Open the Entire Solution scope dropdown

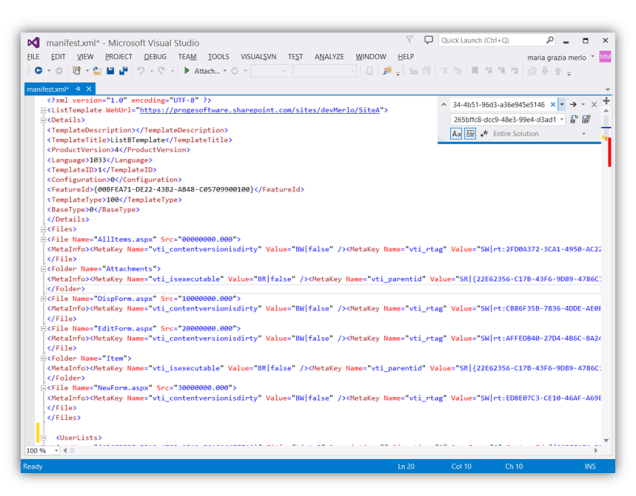(x=584, y=133)
